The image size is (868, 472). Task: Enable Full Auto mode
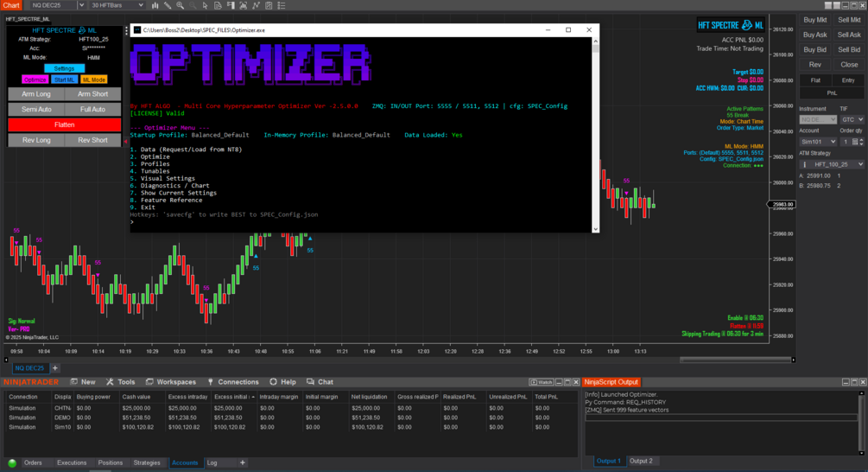pos(92,110)
